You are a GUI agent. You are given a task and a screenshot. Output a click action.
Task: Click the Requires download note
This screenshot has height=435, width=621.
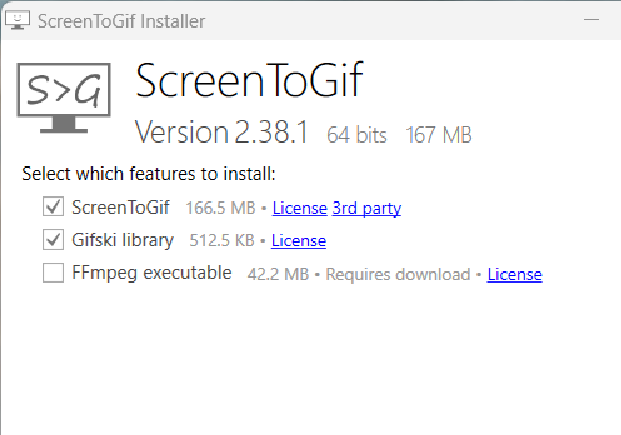398,275
